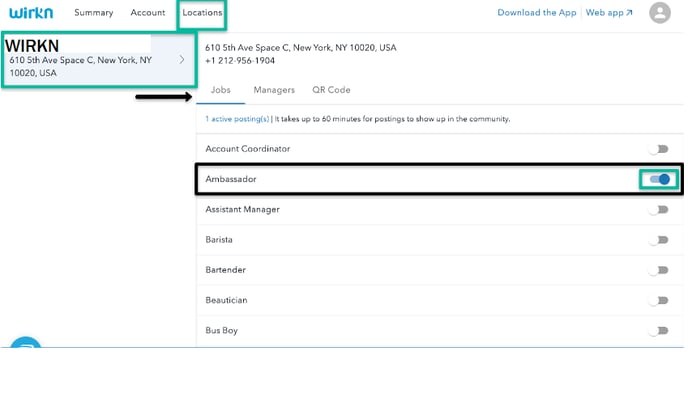688x398 pixels.
Task: Click the phone number +1 212-956-1904
Action: pos(240,61)
